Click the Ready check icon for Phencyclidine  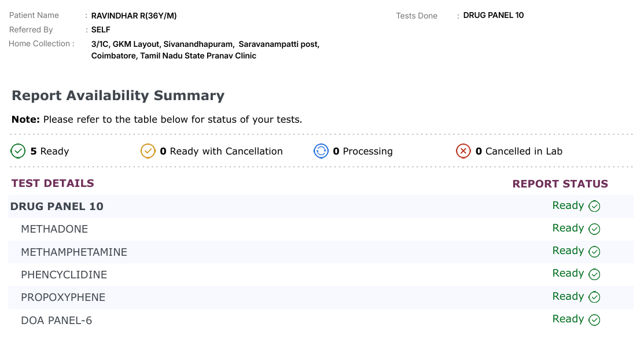click(x=594, y=274)
